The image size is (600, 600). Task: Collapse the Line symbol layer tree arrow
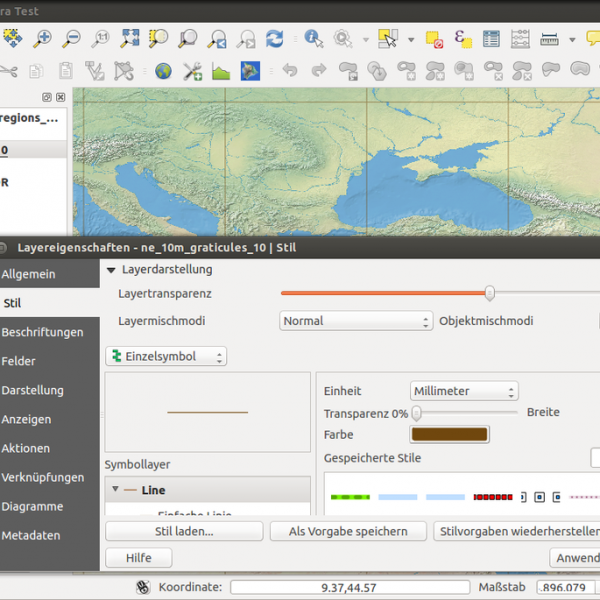(x=115, y=489)
